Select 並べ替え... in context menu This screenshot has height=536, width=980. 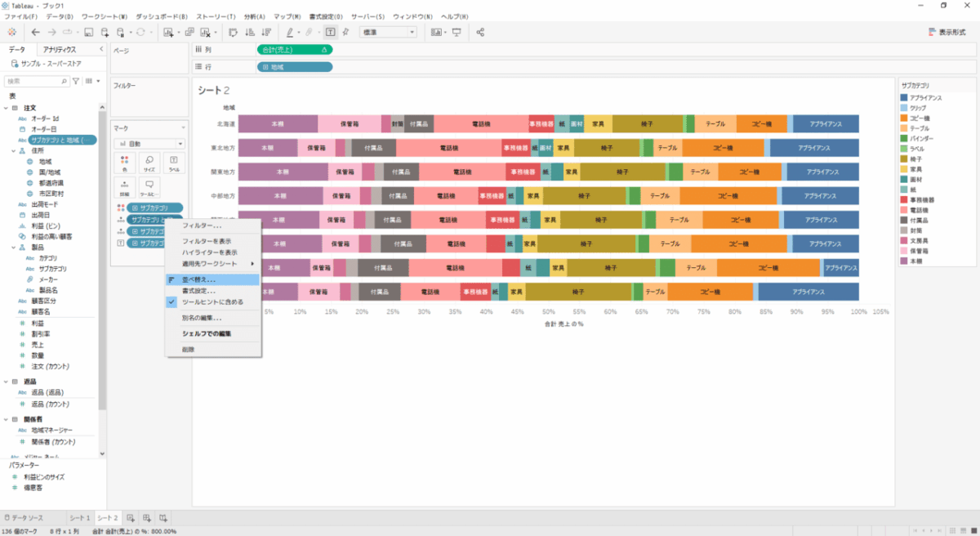point(198,279)
